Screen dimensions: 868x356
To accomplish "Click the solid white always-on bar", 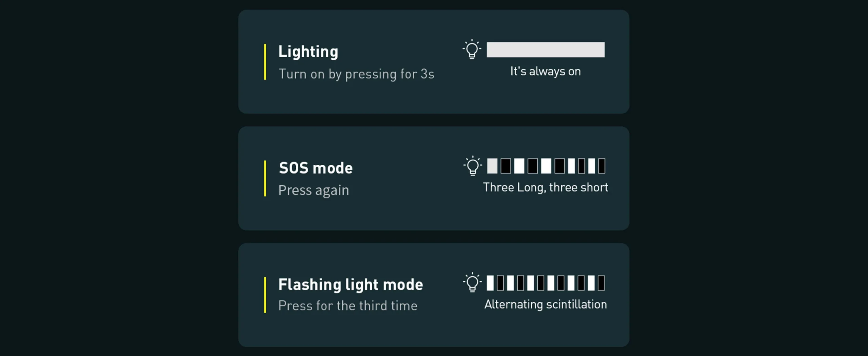I will pos(545,50).
